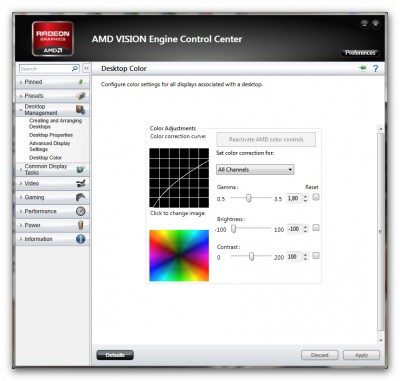This screenshot has height=381, width=400.
Task: Click the vertical scrollbar down arrow
Action: coord(381,340)
